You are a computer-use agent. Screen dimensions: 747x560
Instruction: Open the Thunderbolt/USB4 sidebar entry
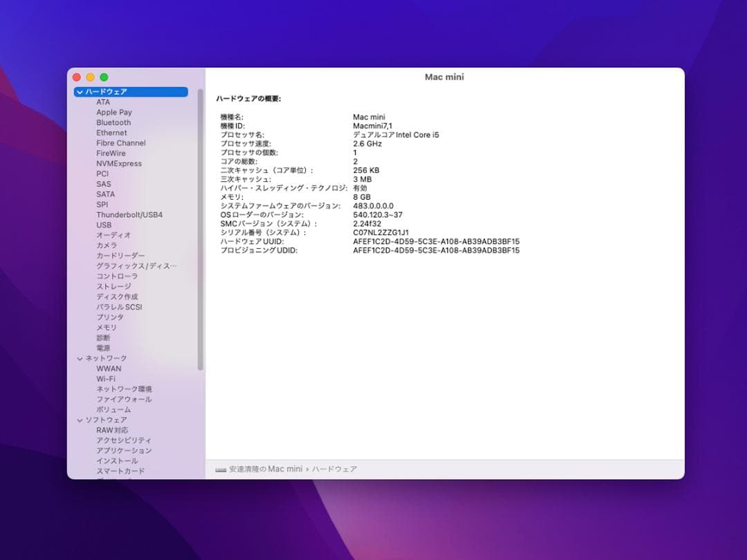[129, 215]
